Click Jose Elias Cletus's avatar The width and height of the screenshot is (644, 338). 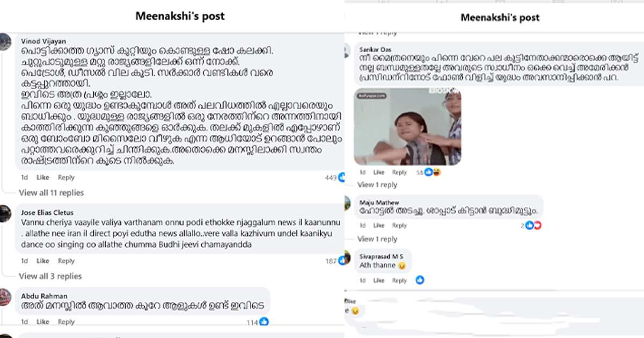[x=5, y=213]
